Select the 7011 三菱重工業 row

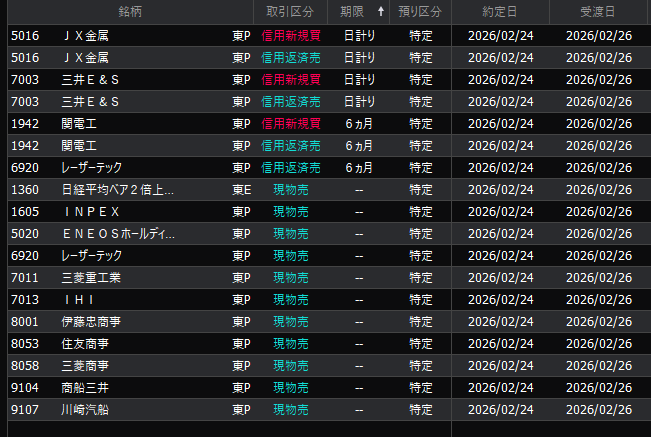pos(91,278)
